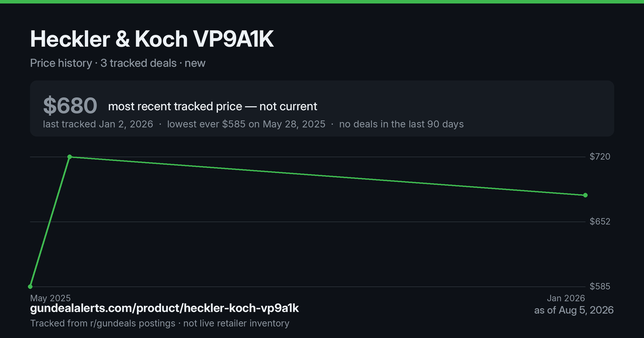Viewport: 644px width, 338px height.
Task: Click the $720 y-axis label
Action: [600, 157]
